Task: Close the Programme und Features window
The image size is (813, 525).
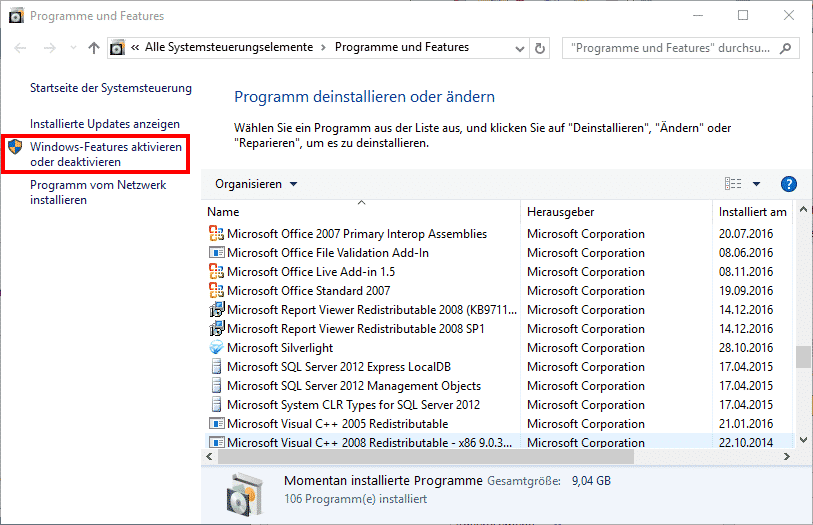Action: click(789, 16)
